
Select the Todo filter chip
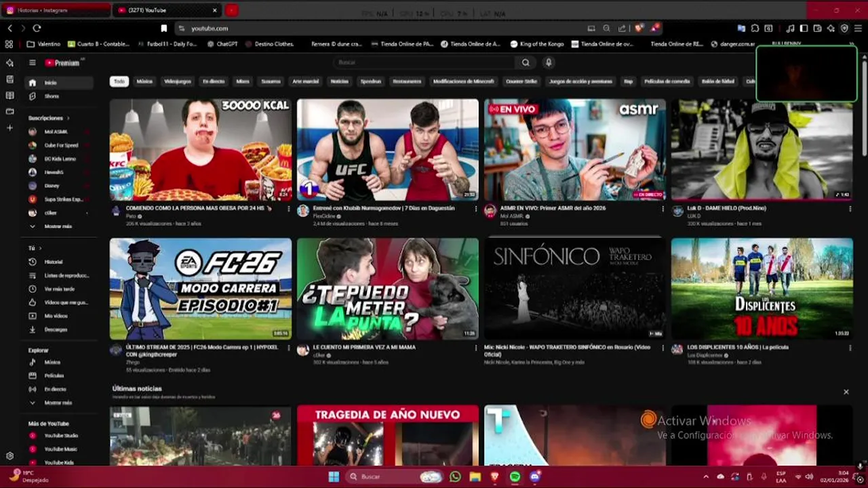119,81
